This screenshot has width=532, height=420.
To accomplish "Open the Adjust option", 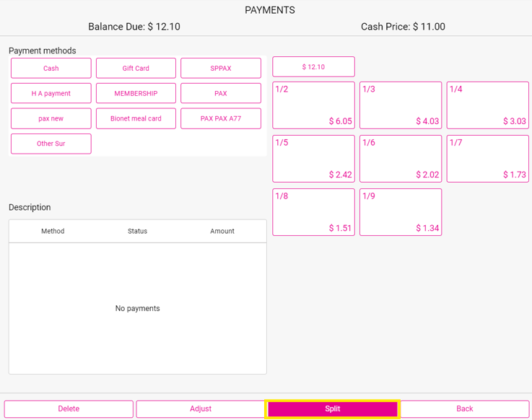I will (x=201, y=409).
